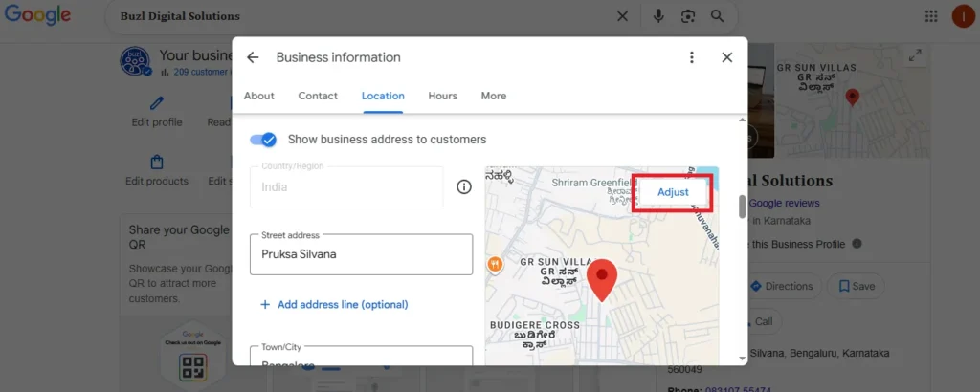
Task: Expand the background map to full view
Action: click(x=915, y=55)
